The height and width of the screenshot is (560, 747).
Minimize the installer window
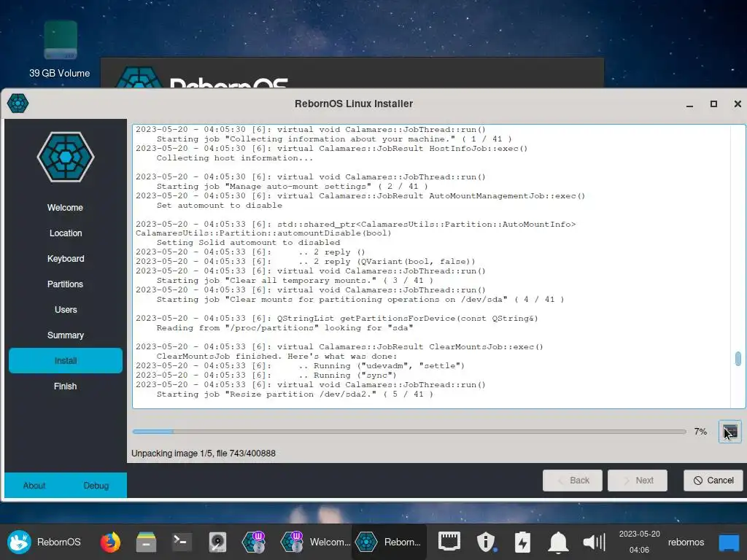689,104
